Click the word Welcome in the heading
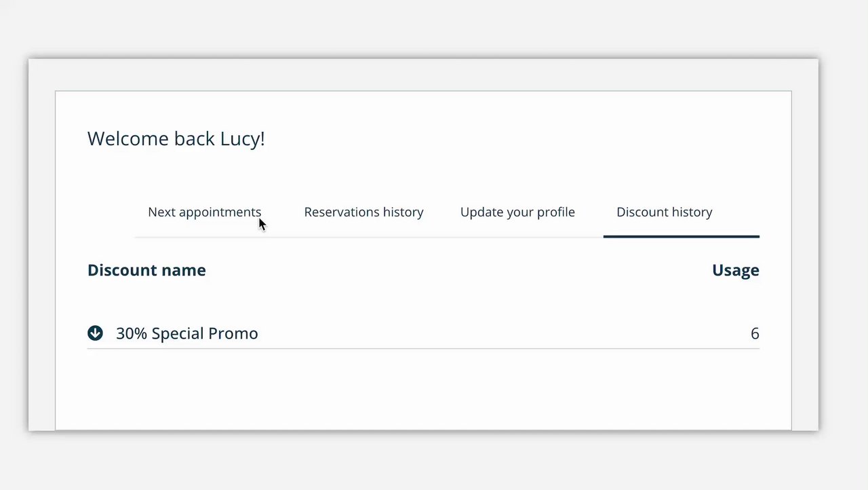This screenshot has width=868, height=490. tap(128, 139)
